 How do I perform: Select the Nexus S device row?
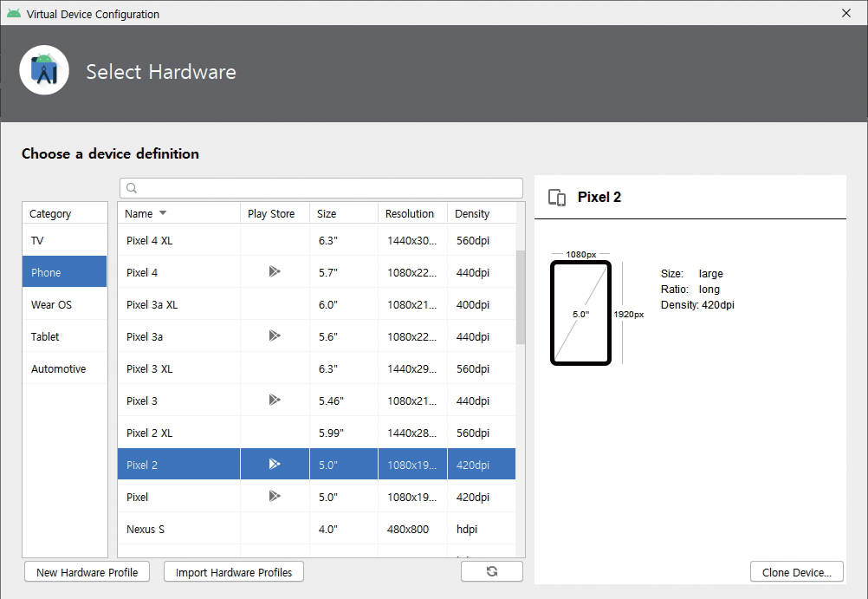[317, 529]
